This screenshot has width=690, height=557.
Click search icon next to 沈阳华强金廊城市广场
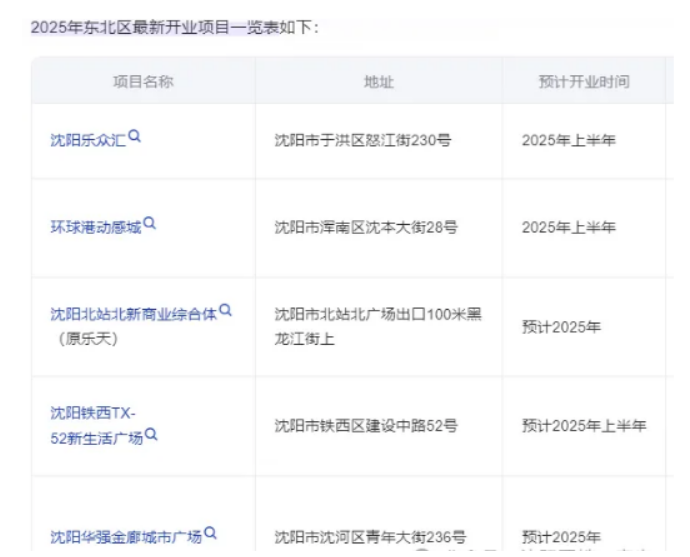tap(210, 533)
